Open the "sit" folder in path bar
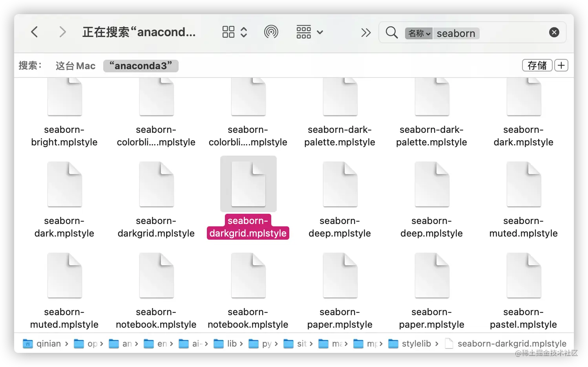588x367 pixels. [295, 344]
